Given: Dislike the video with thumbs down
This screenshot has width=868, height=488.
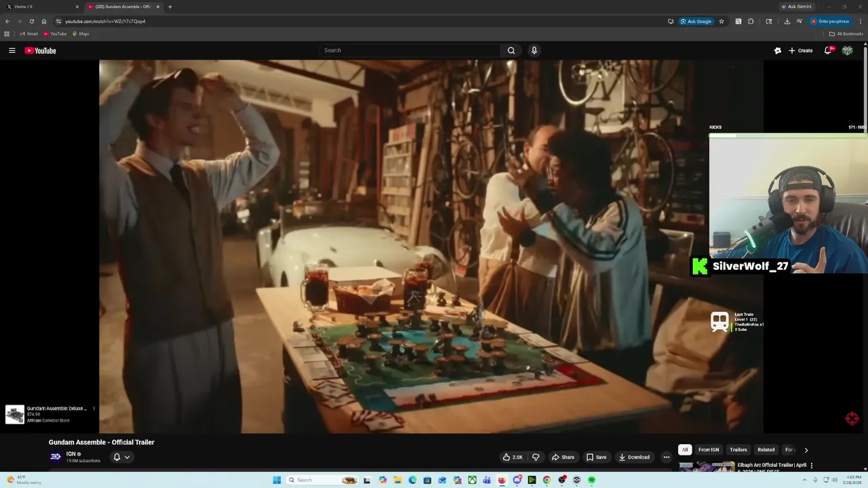Looking at the screenshot, I should coord(536,457).
